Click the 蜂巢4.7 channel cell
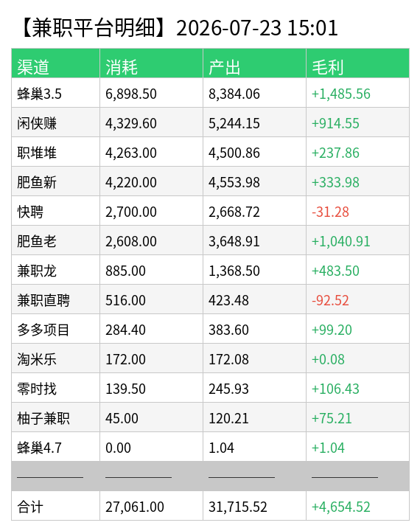The height and width of the screenshot is (531, 420). pyautogui.click(x=55, y=447)
